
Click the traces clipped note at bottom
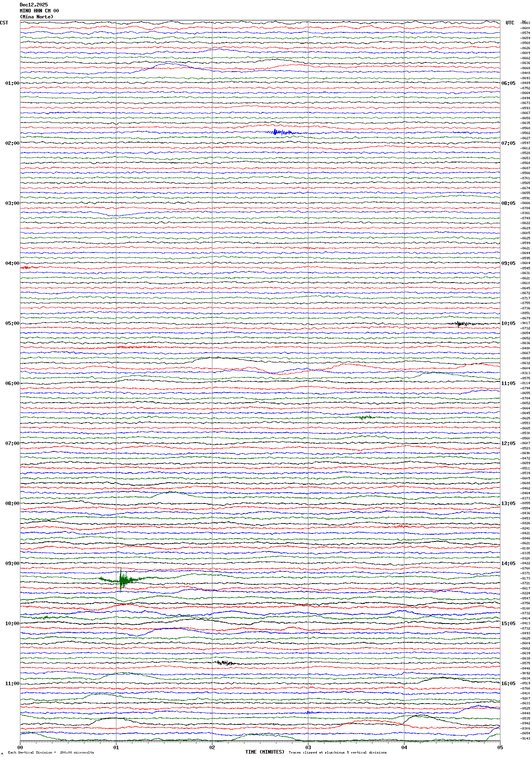click(338, 752)
